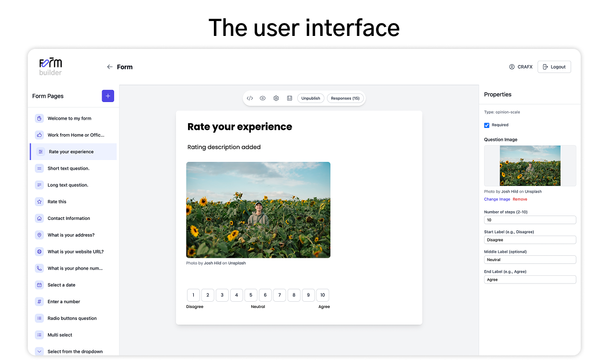Uncheck the Required checkbox

pos(486,125)
